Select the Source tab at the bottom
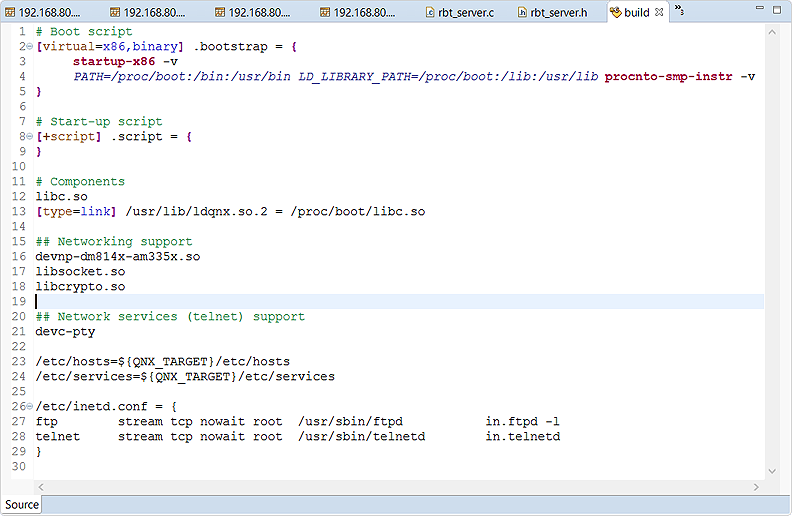 tap(22, 505)
